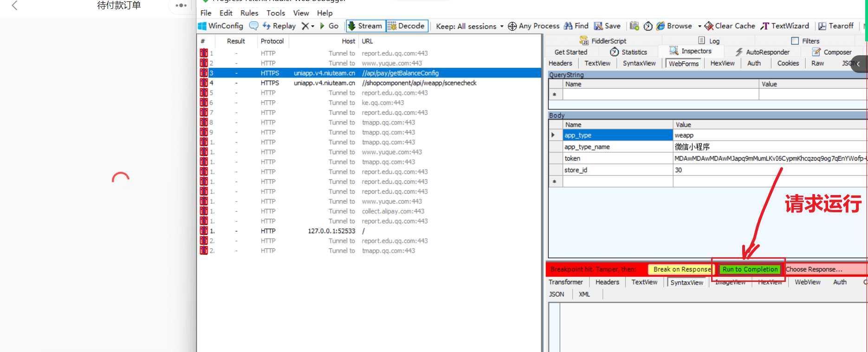Select the collect.alipay.com:443 session

pyautogui.click(x=369, y=211)
